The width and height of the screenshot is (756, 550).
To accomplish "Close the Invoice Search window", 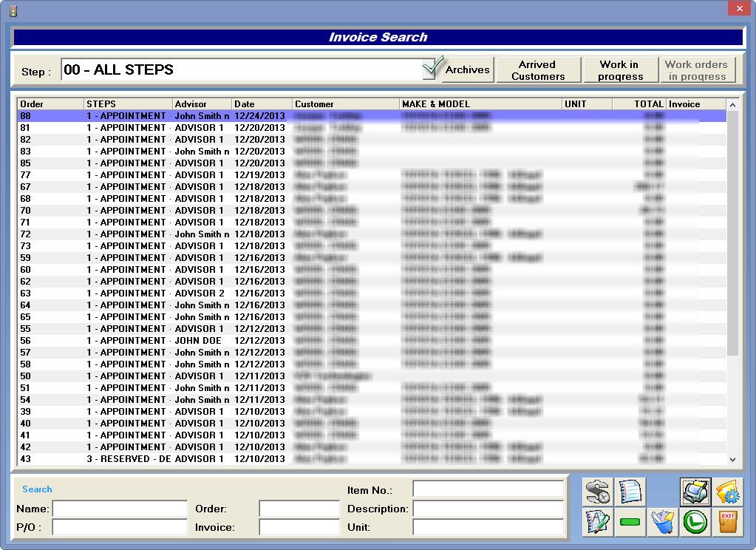I will [740, 9].
